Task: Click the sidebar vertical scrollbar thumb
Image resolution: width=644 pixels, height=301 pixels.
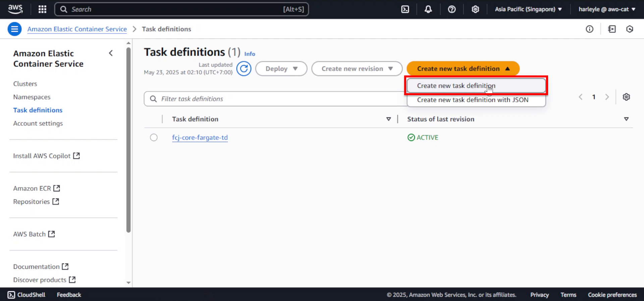Action: [128, 140]
